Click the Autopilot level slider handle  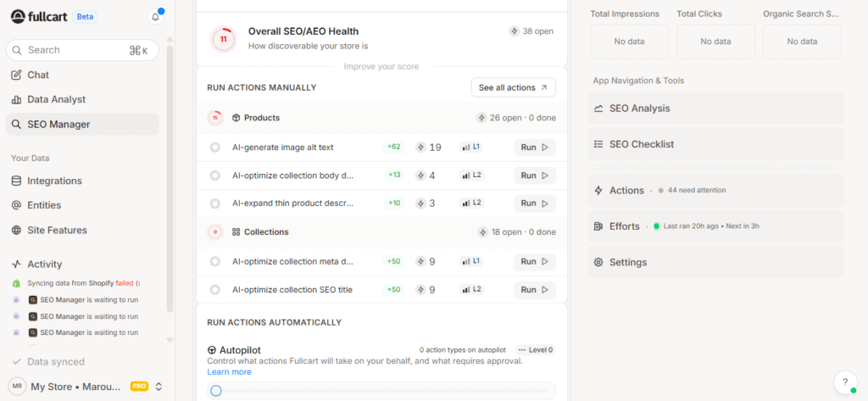(x=216, y=391)
